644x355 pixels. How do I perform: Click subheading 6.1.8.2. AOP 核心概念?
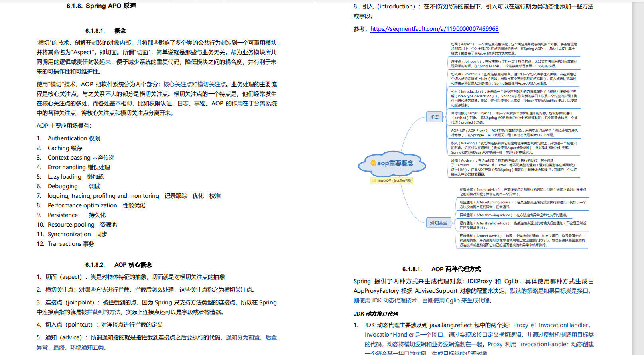118,265
